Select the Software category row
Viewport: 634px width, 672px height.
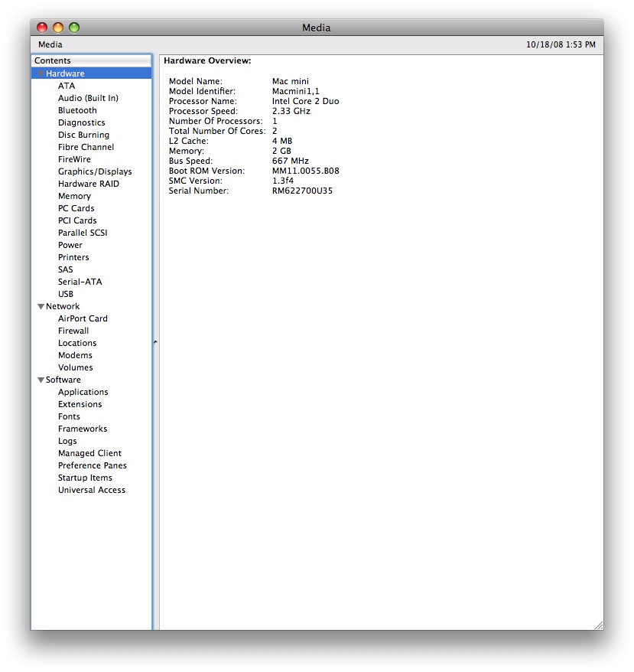(x=91, y=380)
